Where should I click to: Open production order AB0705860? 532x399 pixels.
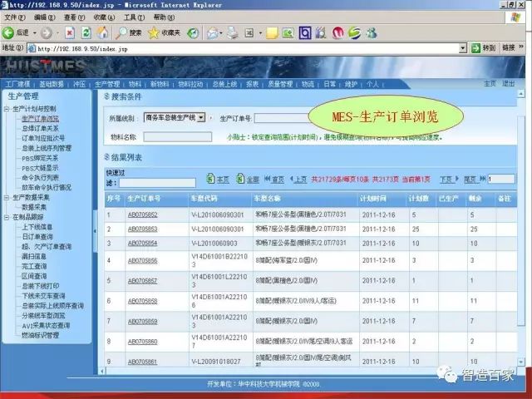[142, 342]
